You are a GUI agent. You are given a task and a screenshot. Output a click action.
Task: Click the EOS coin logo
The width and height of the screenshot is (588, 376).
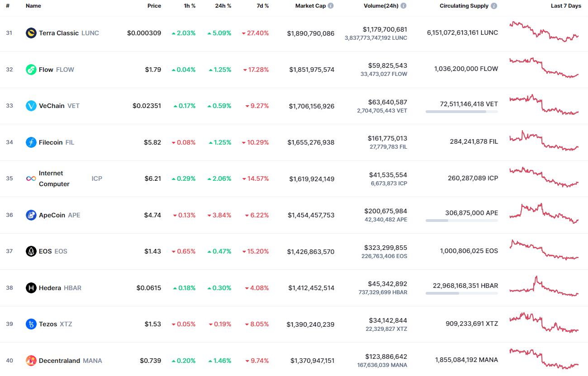31,251
